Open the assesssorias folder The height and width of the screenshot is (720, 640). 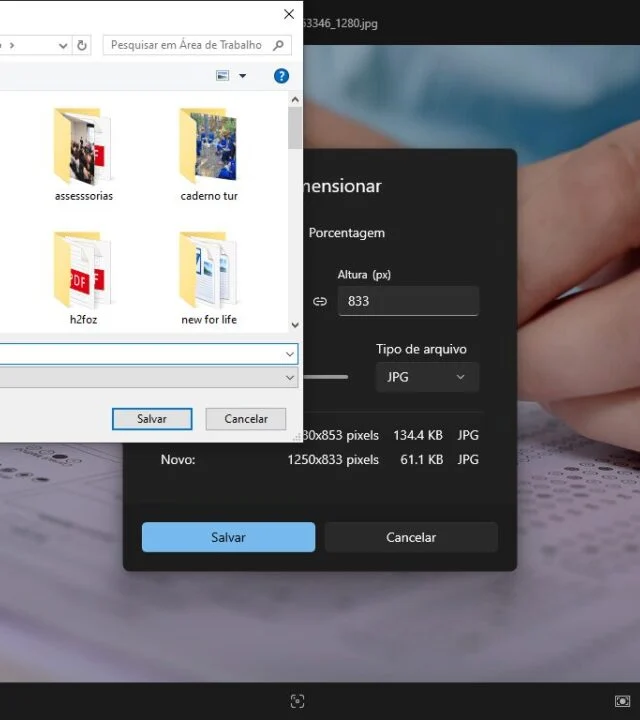tap(83, 150)
